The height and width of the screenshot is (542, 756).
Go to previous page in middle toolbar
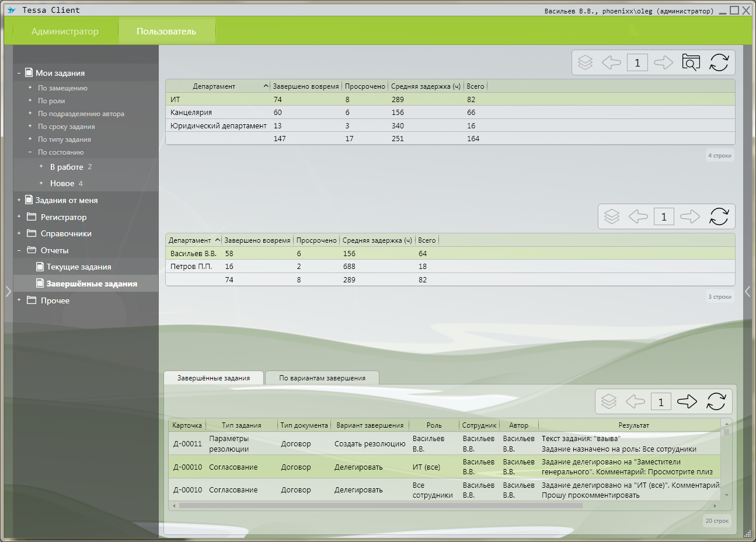click(x=637, y=216)
